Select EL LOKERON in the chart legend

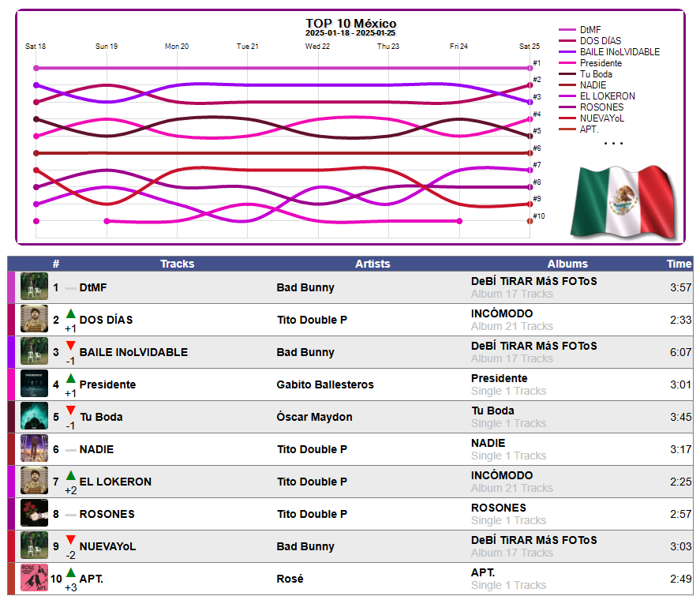click(x=607, y=96)
